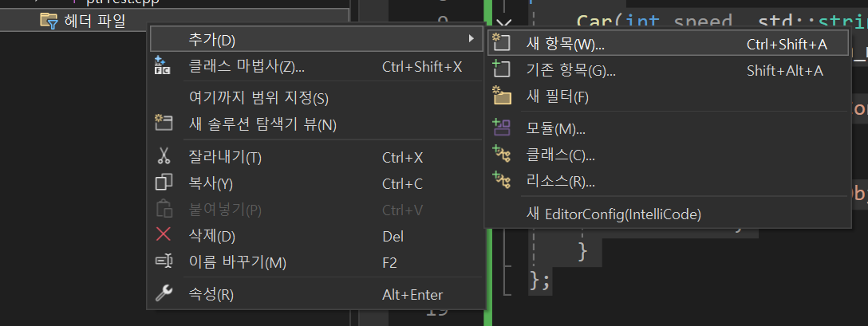This screenshot has width=868, height=326.
Task: Expand the 추가(D) submenu arrow
Action: coord(471,39)
